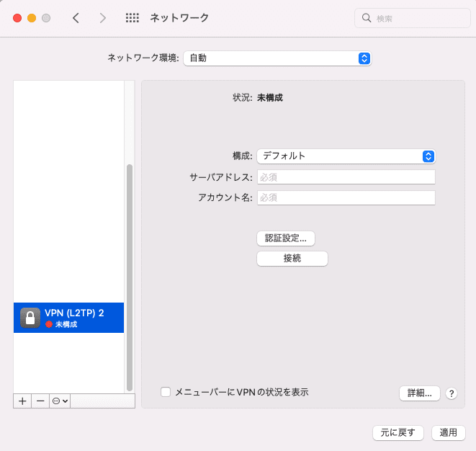This screenshot has height=451, width=476.
Task: Open the 構成 デフォルト dropdown
Action: [346, 156]
